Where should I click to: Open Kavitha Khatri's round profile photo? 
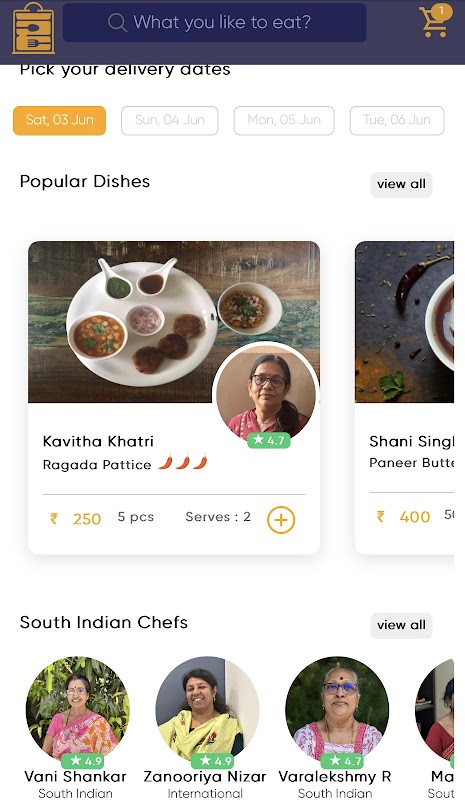266,393
